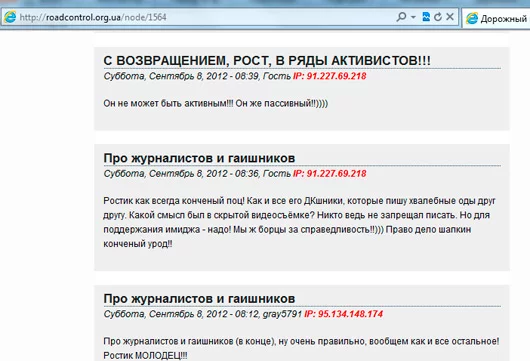Open the search dropdown arrow in address bar
The image size is (530, 361).
point(413,17)
